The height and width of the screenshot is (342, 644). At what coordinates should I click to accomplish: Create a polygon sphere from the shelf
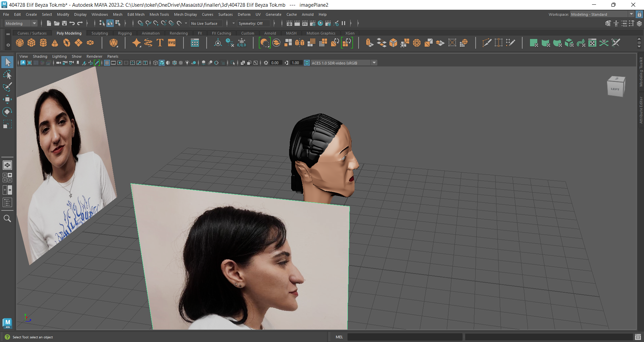(x=19, y=43)
